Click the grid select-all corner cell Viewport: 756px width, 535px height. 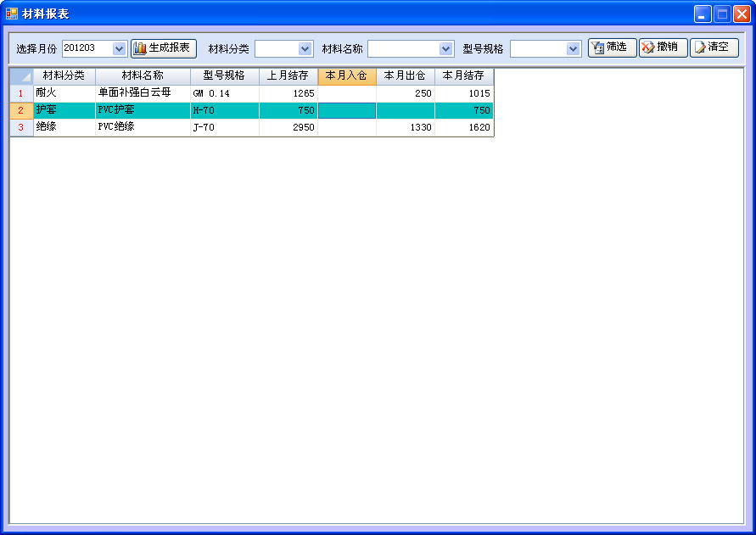coord(21,76)
